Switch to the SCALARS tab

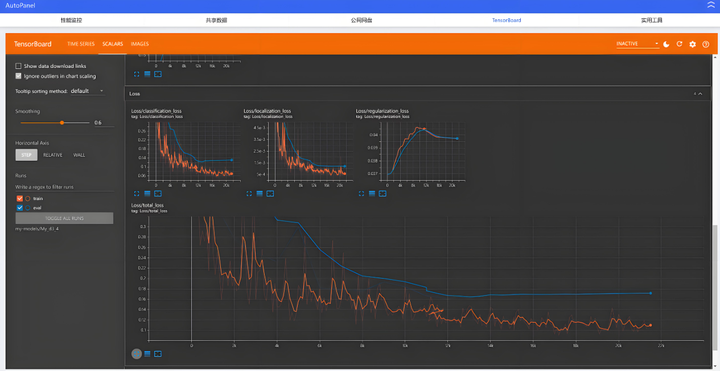point(112,44)
